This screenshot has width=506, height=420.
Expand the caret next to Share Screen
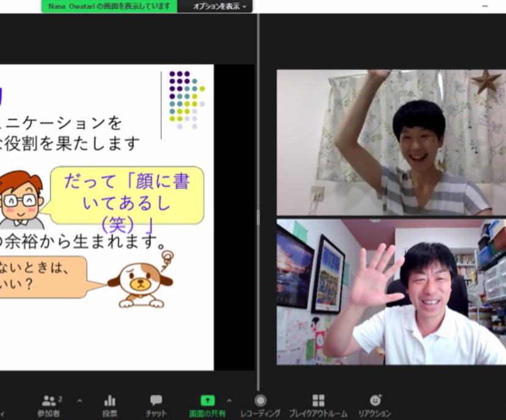(x=229, y=401)
